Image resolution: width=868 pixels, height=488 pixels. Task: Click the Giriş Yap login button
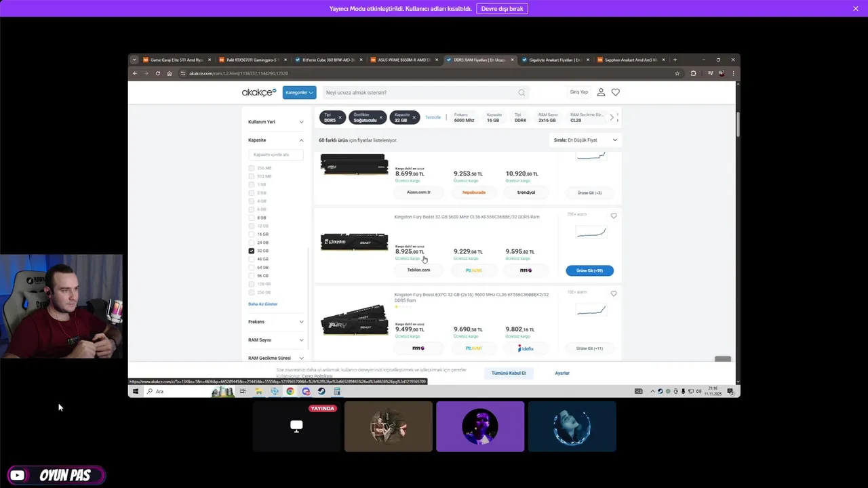578,92
